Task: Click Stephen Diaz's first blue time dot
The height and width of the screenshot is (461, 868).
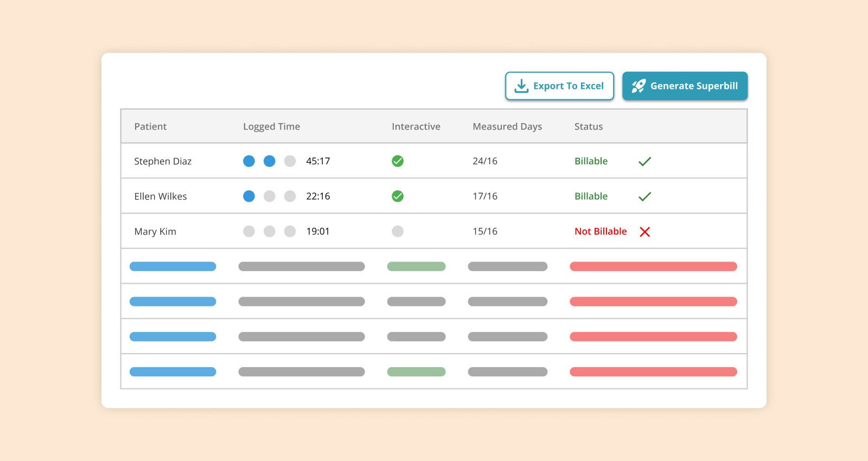Action: [249, 161]
